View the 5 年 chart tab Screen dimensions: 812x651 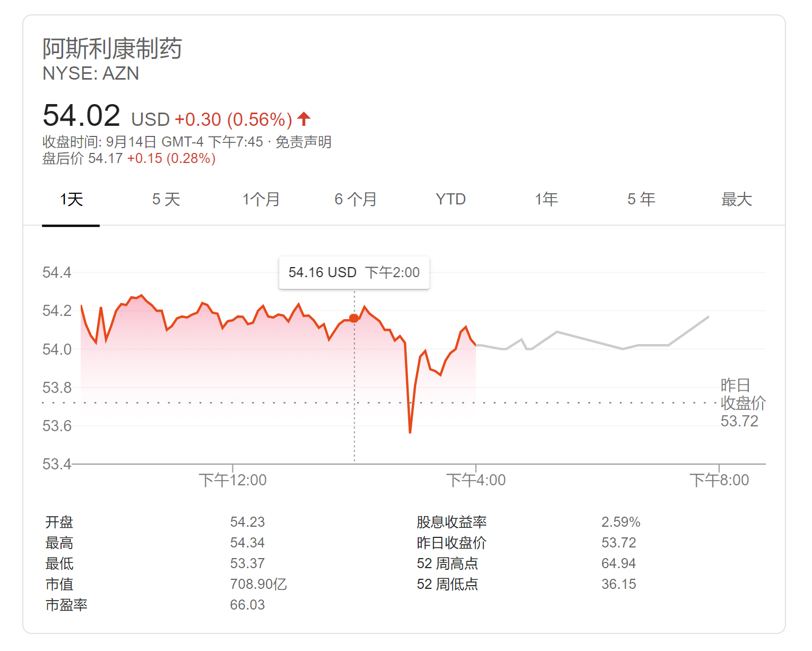click(x=641, y=200)
